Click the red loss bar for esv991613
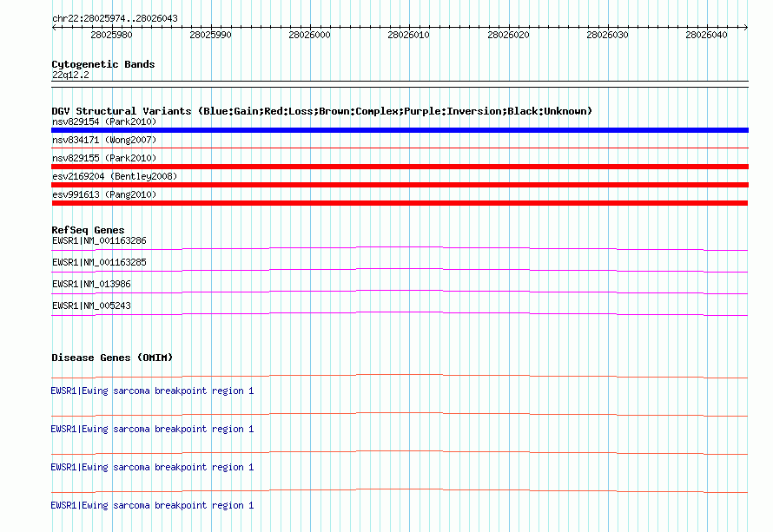This screenshot has height=532, width=773. [400, 203]
